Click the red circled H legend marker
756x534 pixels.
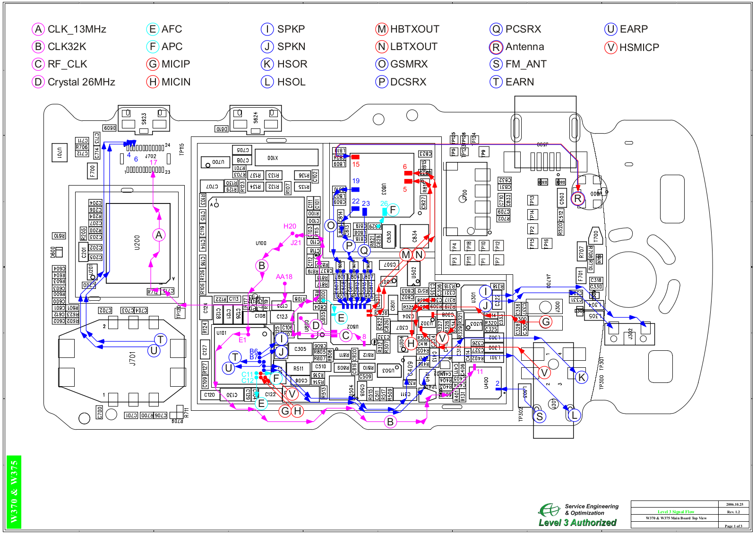pyautogui.click(x=153, y=82)
